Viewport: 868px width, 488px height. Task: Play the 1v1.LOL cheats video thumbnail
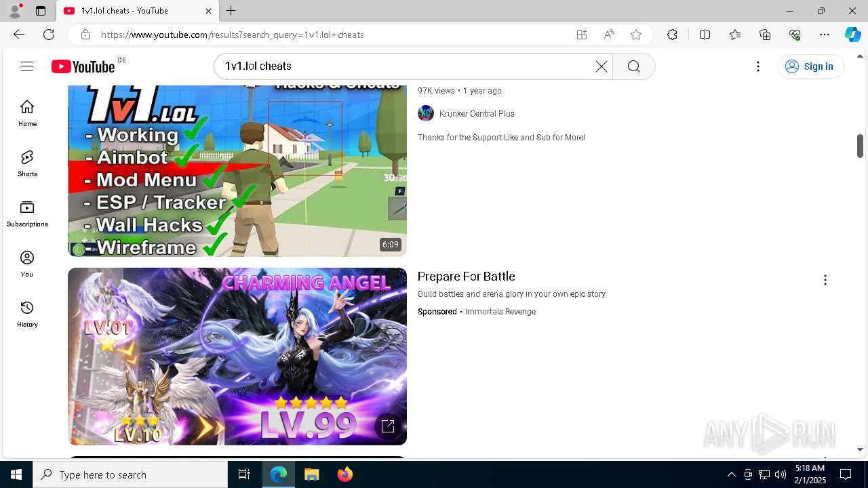pyautogui.click(x=237, y=171)
